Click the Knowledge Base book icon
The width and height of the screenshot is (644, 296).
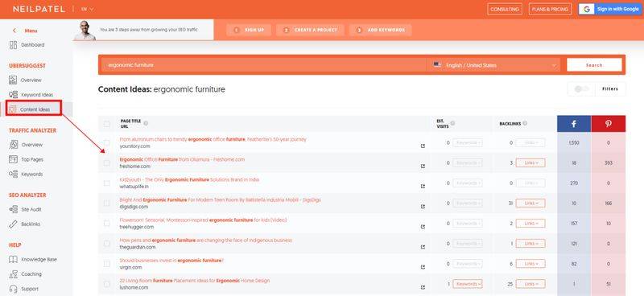click(x=13, y=260)
